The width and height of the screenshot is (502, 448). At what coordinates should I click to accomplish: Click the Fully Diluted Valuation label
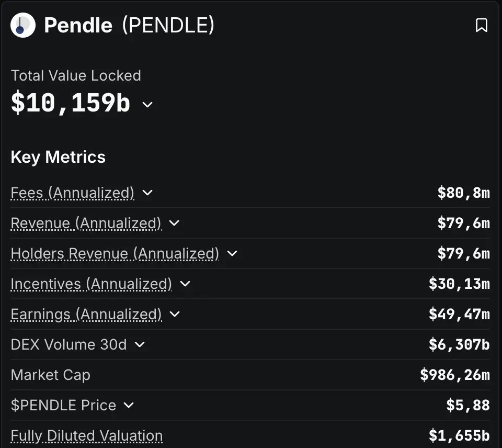pyautogui.click(x=87, y=436)
